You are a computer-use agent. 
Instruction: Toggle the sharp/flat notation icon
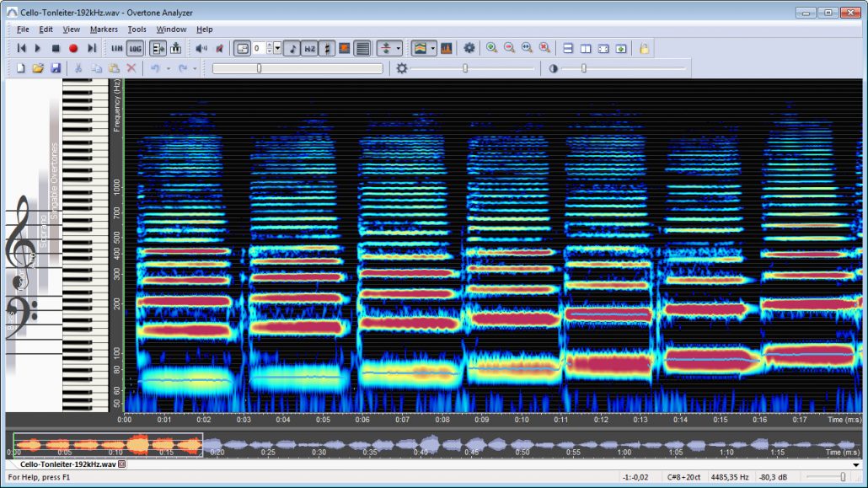327,48
